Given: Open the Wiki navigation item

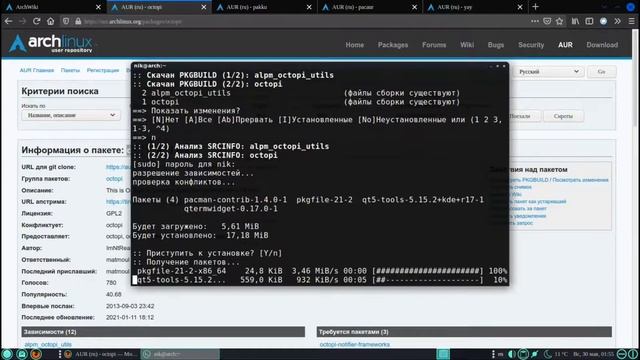Looking at the screenshot, I should tap(467, 45).
